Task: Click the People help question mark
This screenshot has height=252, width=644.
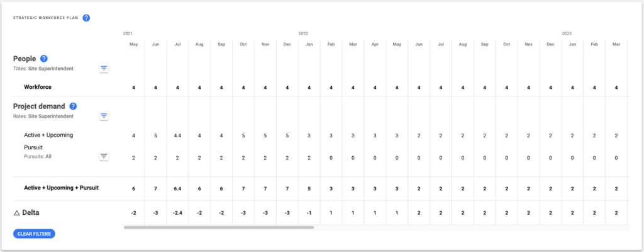Action: pyautogui.click(x=44, y=59)
